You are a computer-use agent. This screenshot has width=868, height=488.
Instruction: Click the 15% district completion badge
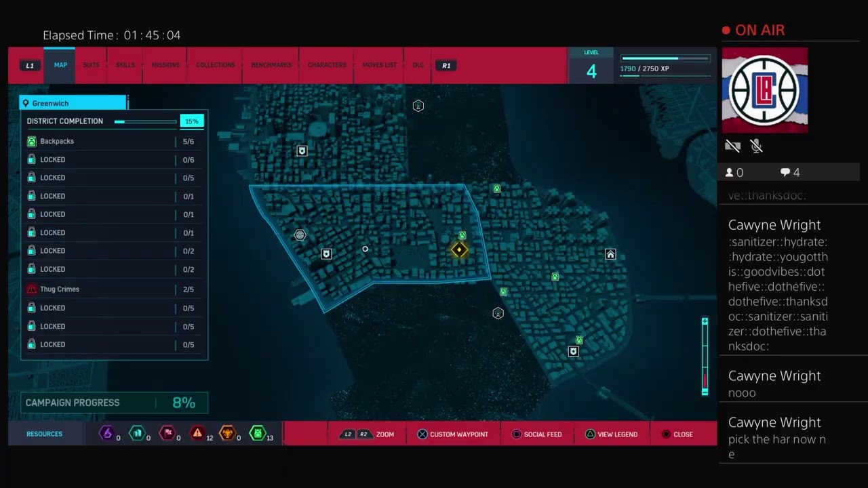pos(192,121)
